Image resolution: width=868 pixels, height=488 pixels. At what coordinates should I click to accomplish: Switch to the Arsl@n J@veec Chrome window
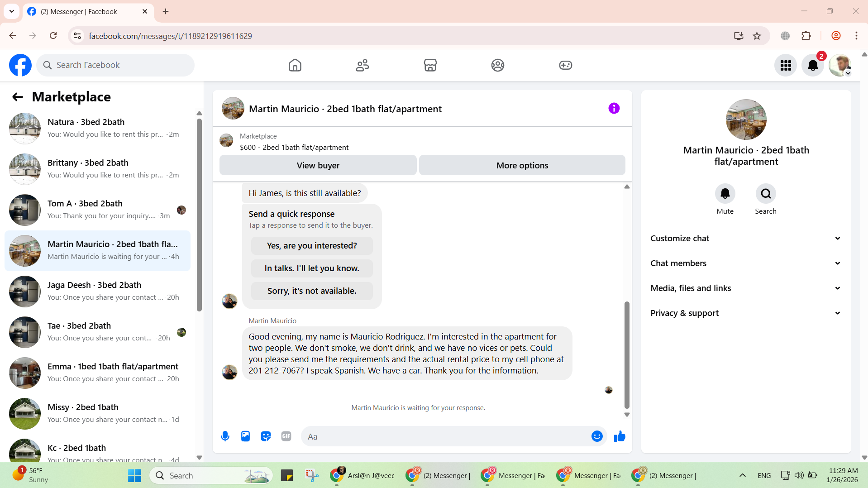tap(362, 475)
